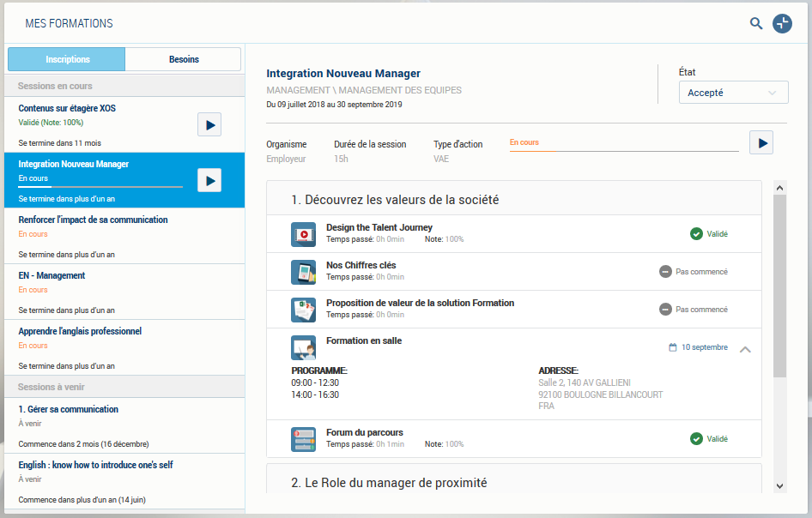812x518 pixels.
Task: Switch to the Besoins tab
Action: click(x=183, y=59)
